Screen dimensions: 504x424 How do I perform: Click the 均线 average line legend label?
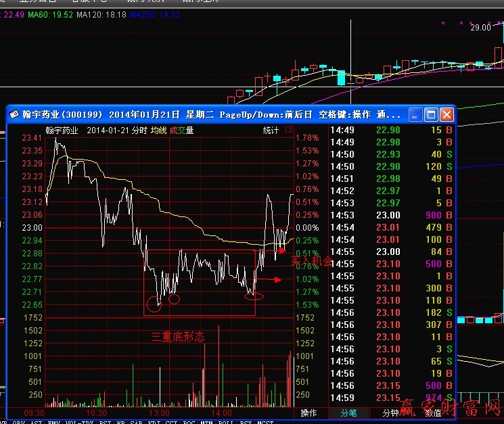click(158, 131)
